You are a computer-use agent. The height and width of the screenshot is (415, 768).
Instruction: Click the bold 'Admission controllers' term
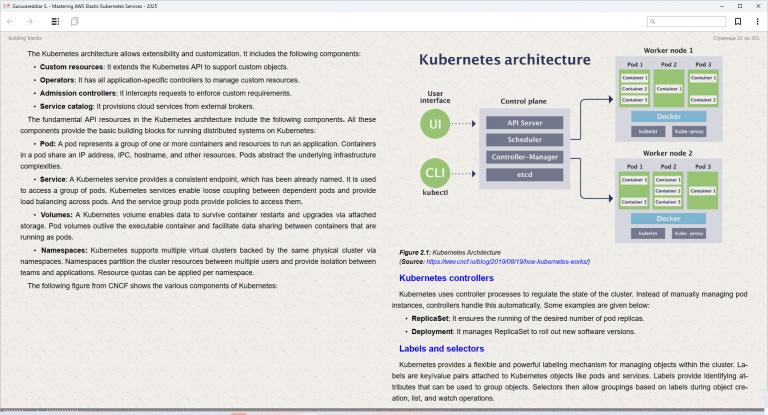[x=78, y=94]
